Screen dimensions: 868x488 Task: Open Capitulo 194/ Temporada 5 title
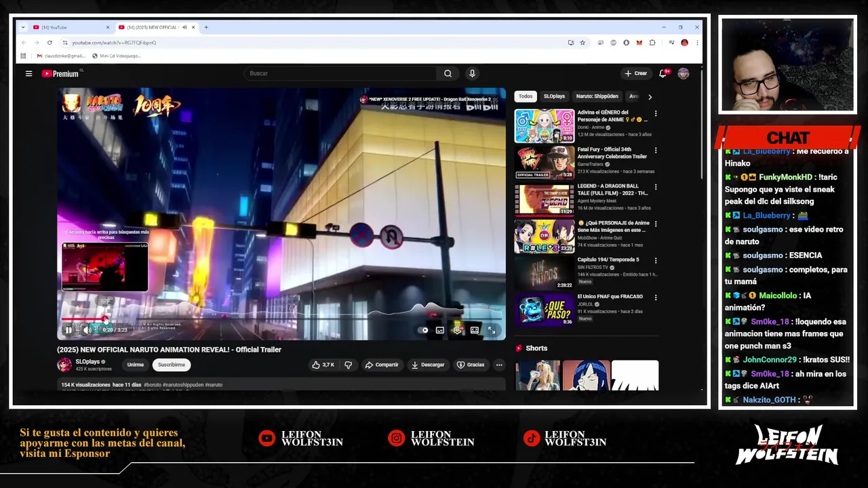(608, 260)
